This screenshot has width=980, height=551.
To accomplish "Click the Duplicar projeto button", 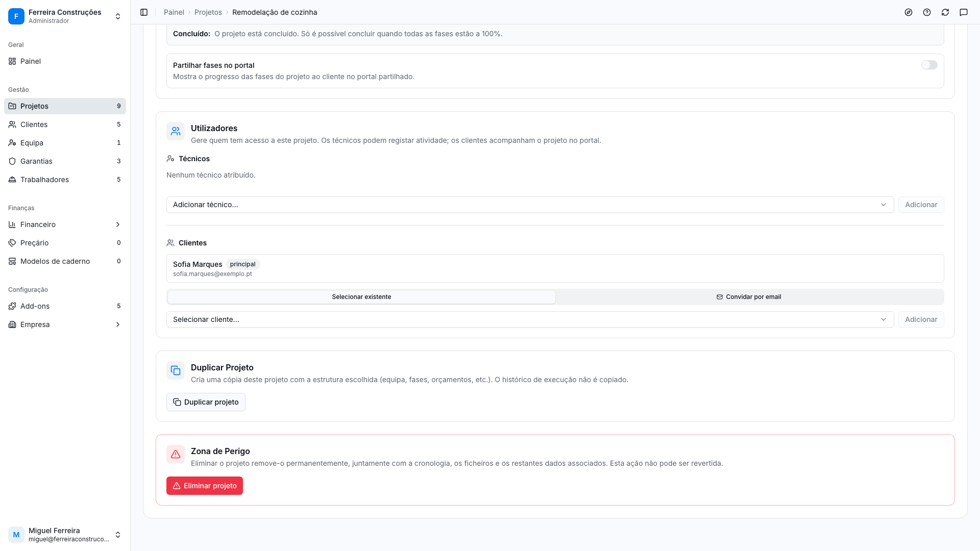I will point(206,402).
